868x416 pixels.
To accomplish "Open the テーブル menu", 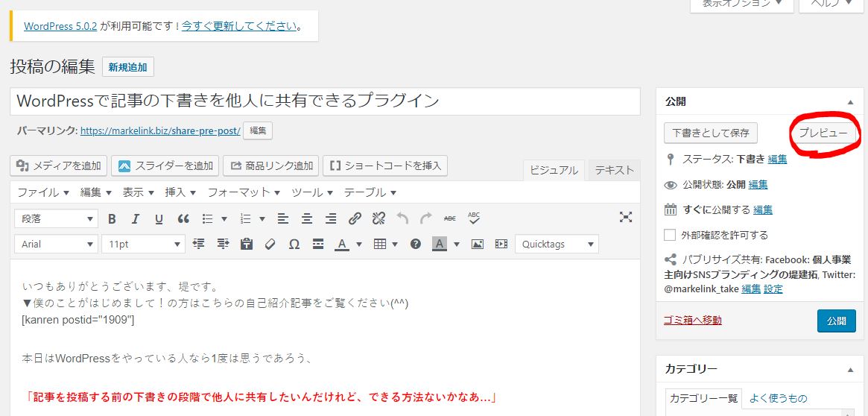I will point(370,193).
